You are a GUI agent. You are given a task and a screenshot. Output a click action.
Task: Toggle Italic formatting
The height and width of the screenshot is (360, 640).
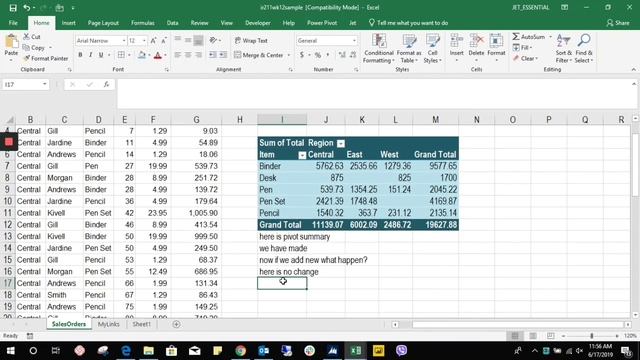pos(90,55)
